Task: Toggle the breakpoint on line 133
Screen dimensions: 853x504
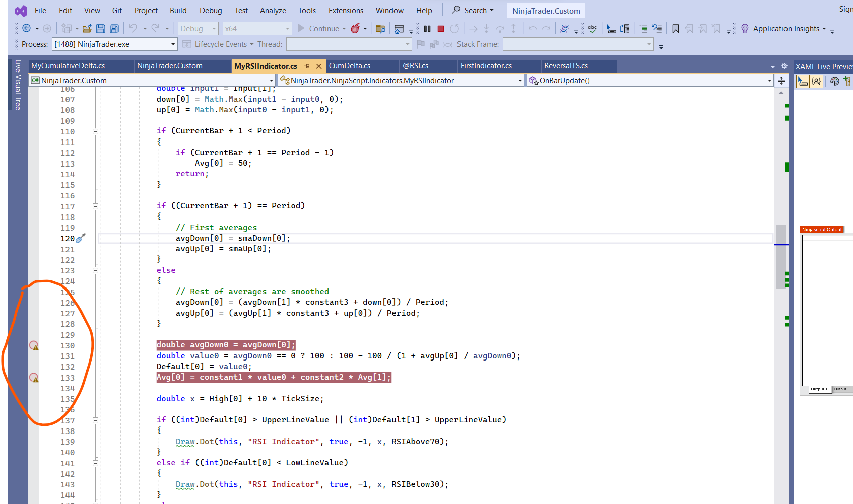Action: click(x=34, y=378)
